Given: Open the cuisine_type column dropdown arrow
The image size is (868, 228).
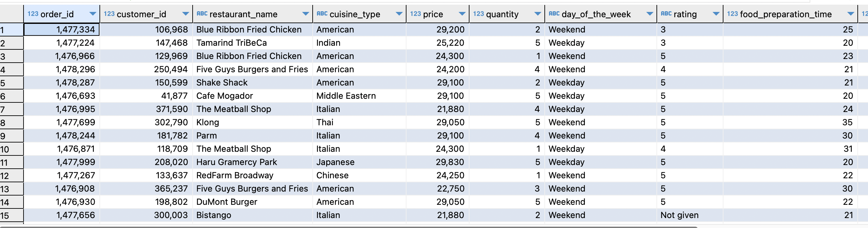Looking at the screenshot, I should coord(399,14).
